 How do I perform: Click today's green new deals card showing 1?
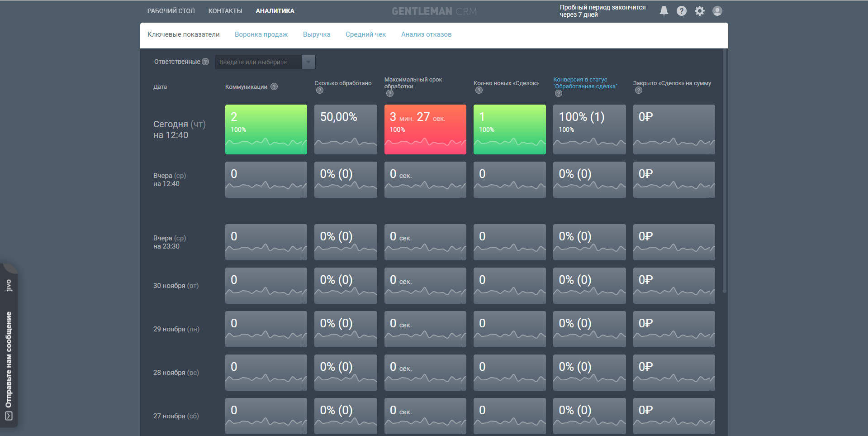pos(510,129)
